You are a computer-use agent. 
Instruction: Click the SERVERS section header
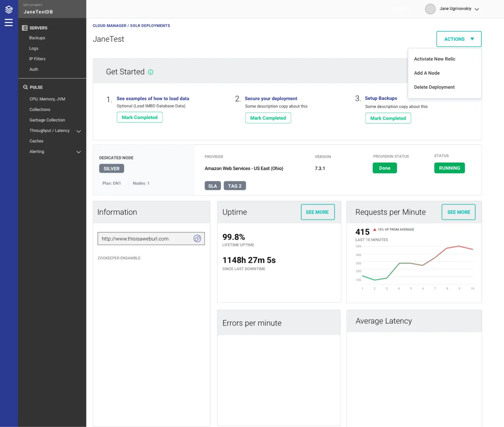point(38,28)
